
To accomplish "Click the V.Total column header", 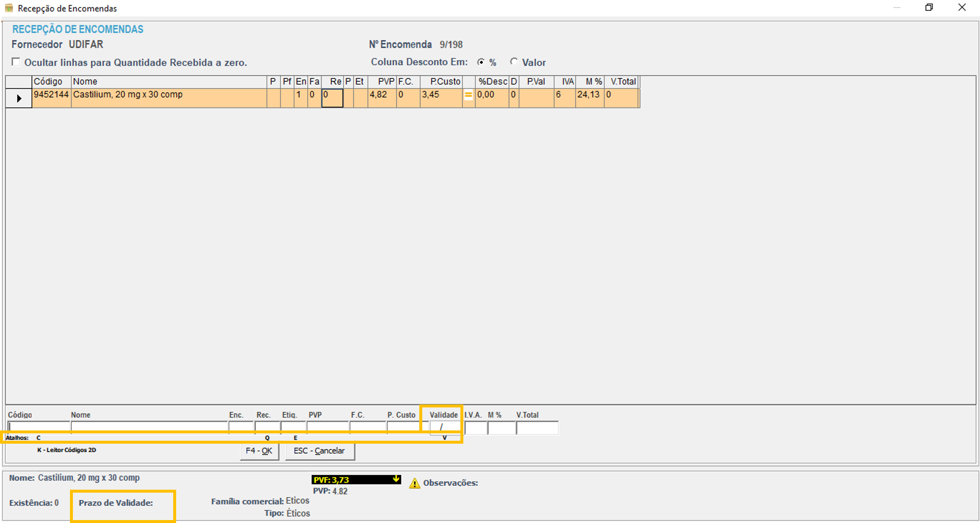I will point(622,82).
